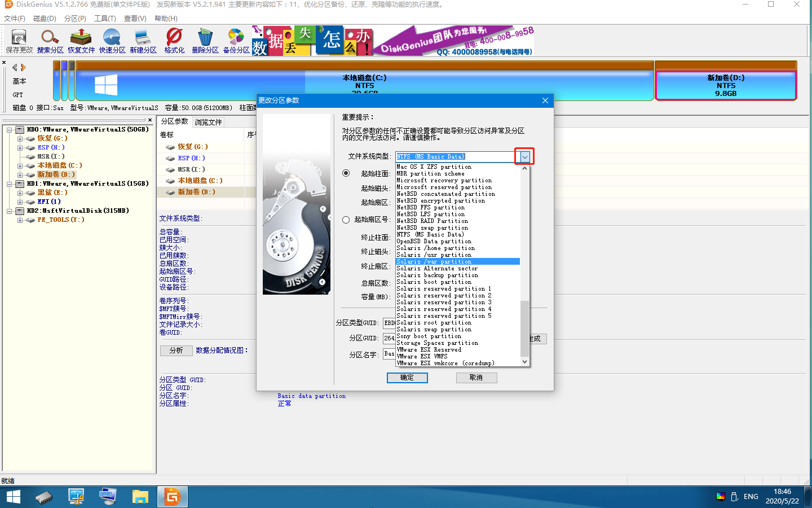Image resolution: width=812 pixels, height=508 pixels.
Task: Switch to the 浏览文件 tab
Action: click(x=208, y=122)
